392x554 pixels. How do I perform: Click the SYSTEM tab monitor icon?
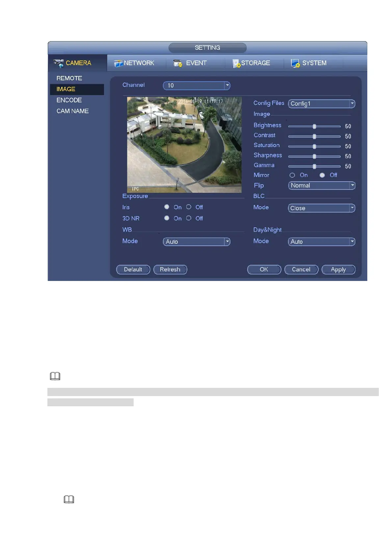tap(295, 63)
